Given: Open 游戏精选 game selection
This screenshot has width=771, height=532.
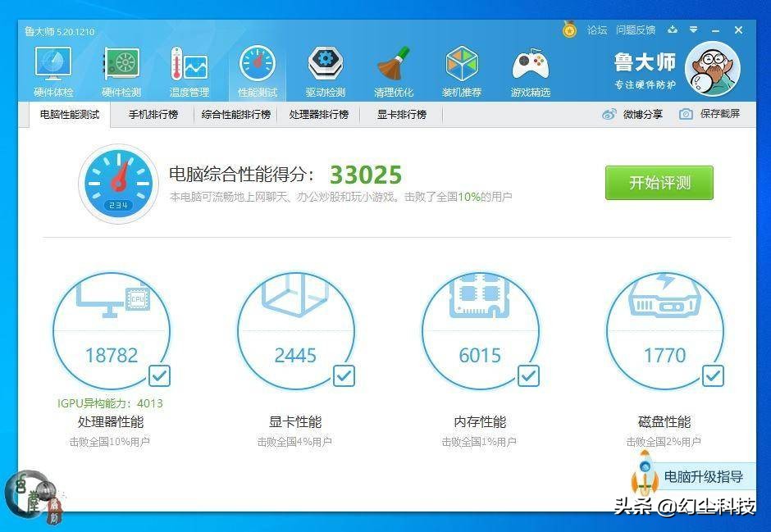Looking at the screenshot, I should point(530,66).
